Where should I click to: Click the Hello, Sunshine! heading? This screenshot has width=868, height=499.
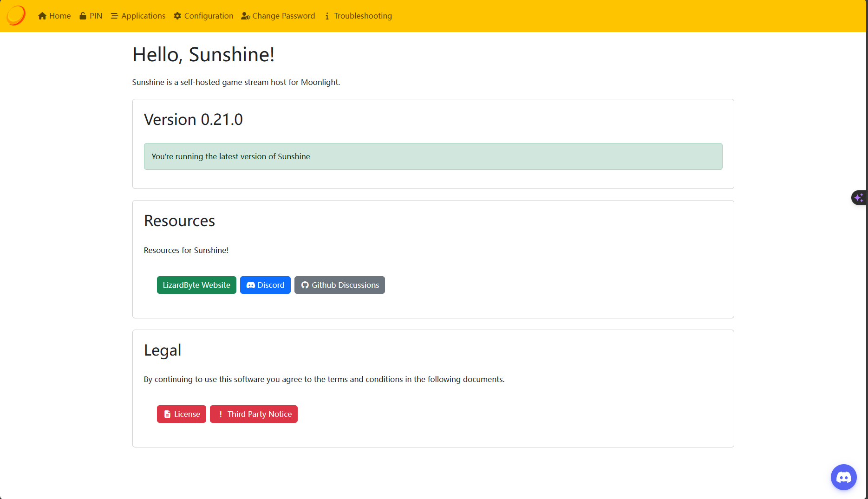[x=203, y=55]
